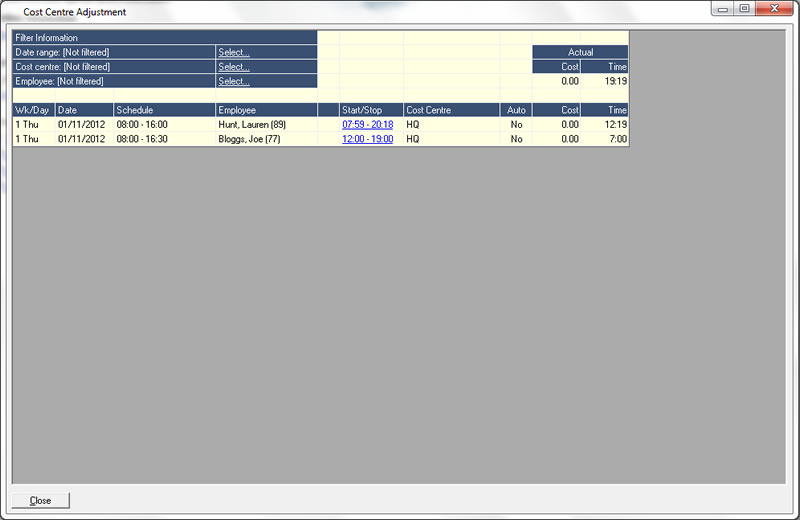
Task: Click the Start/Stop column header
Action: tap(371, 110)
